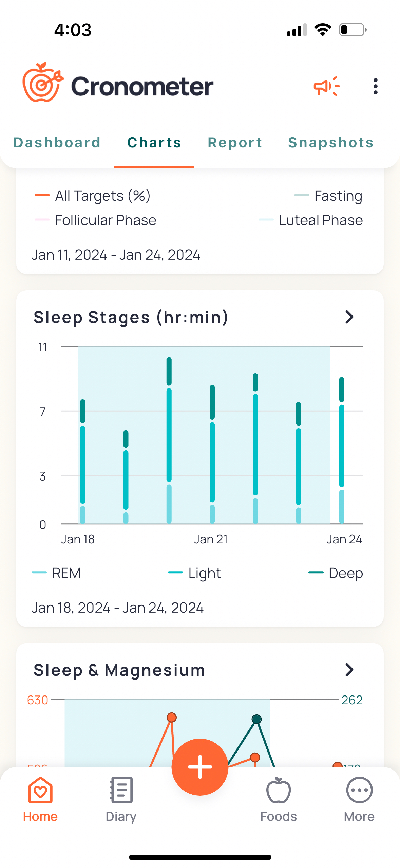Viewport: 400px width, 868px height.
Task: Tap the orange magnesium peak data point
Action: click(x=172, y=717)
